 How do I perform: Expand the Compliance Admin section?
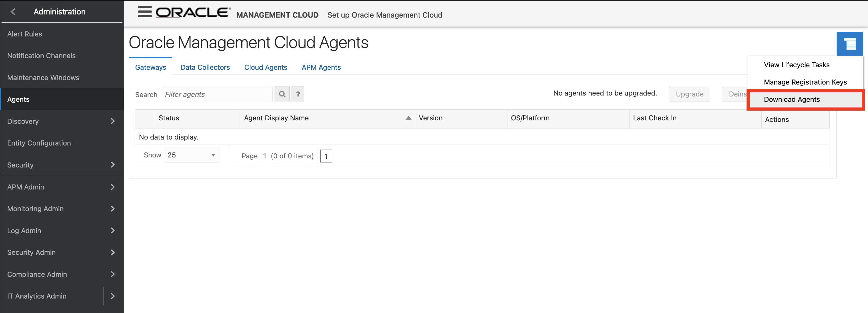coord(113,274)
